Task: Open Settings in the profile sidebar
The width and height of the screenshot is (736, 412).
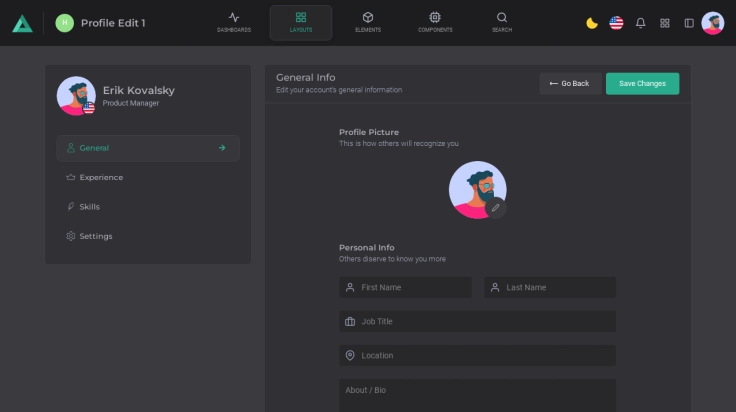Action: [96, 237]
